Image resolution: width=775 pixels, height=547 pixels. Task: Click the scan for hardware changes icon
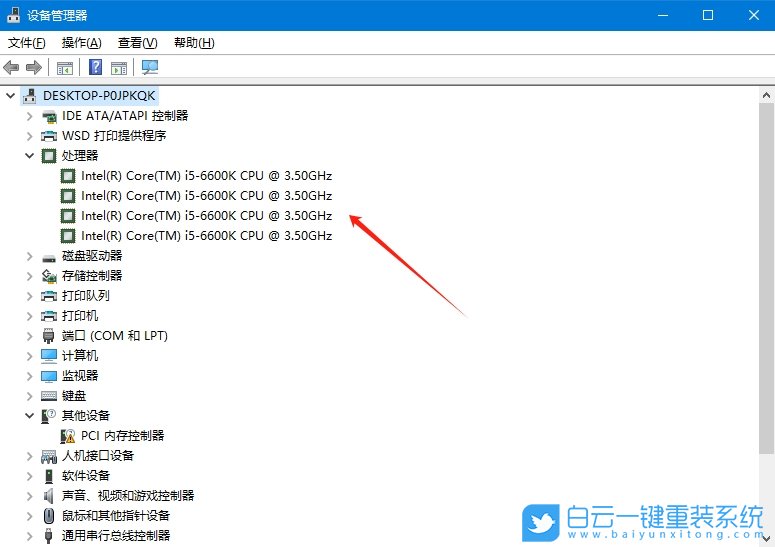pos(150,67)
